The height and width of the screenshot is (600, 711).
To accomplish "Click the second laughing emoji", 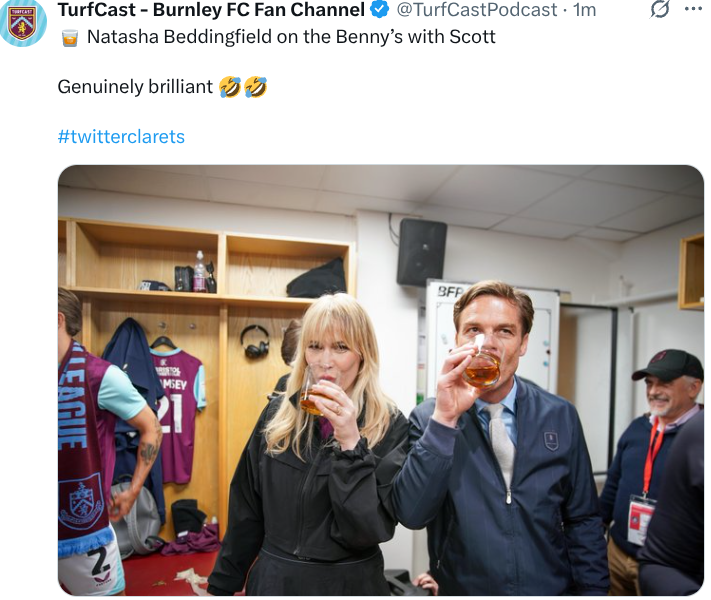I will click(x=255, y=87).
